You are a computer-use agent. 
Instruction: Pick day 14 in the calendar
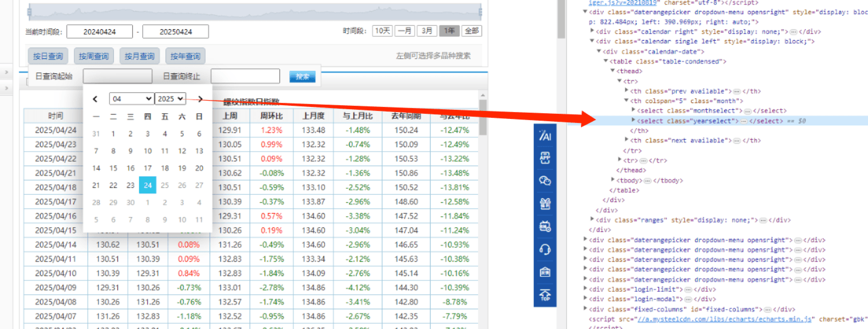tap(96, 168)
